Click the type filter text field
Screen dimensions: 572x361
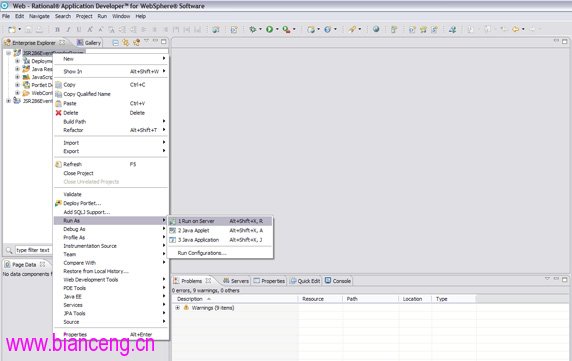(34, 250)
